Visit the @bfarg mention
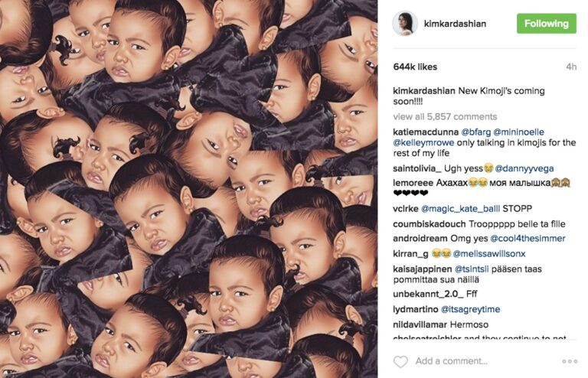 [476, 132]
